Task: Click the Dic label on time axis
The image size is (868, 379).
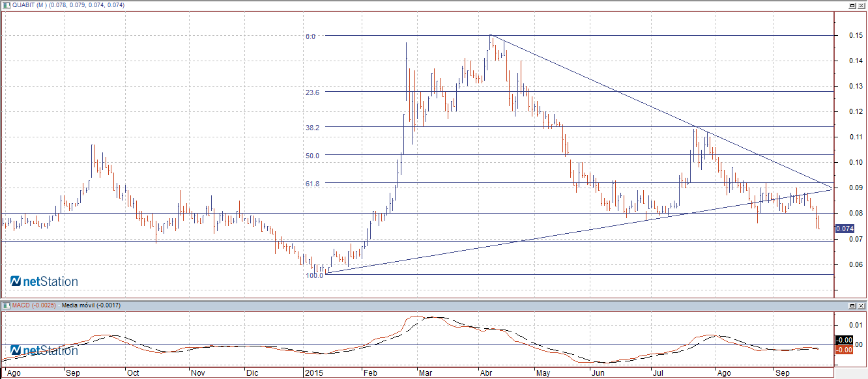Action: (253, 374)
